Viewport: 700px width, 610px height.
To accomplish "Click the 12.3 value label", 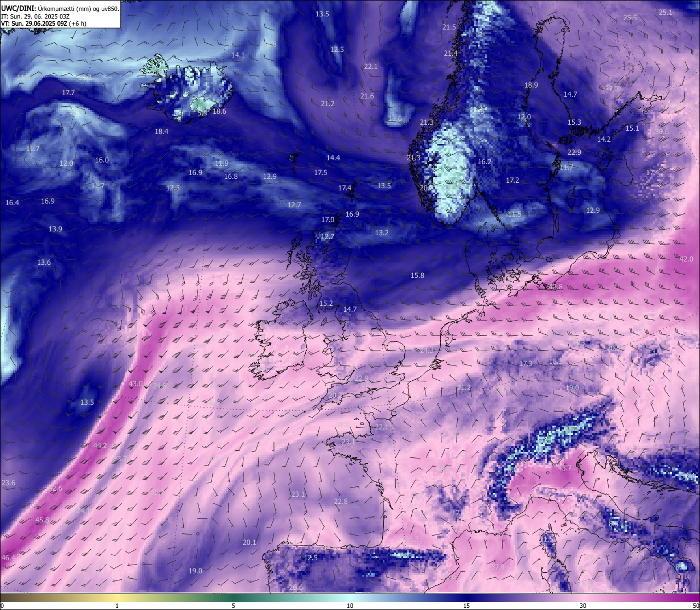I will (x=173, y=188).
